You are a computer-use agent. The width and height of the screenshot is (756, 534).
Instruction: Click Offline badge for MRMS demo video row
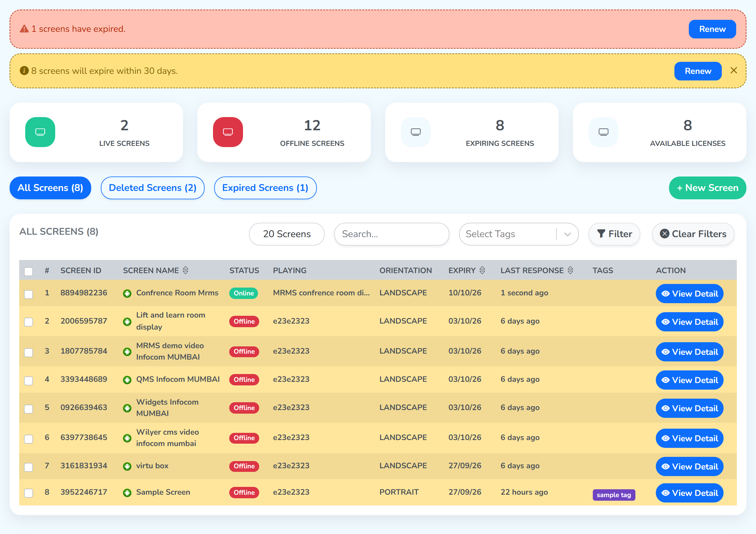(244, 351)
